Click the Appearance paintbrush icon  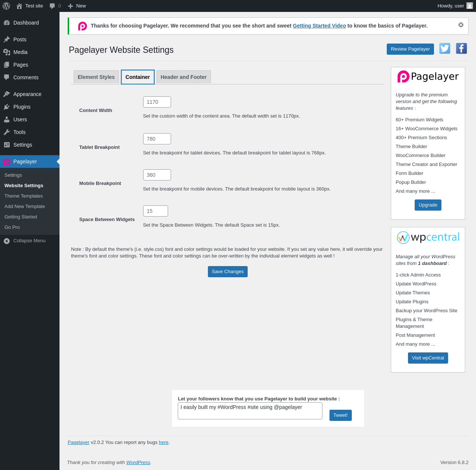[x=7, y=94]
